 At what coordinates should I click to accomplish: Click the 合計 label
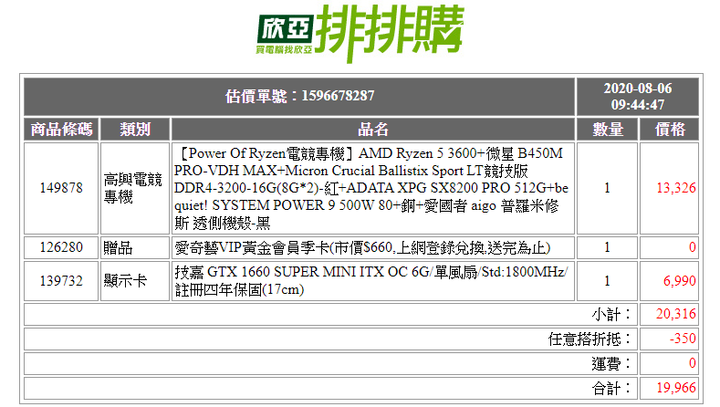tap(611, 389)
